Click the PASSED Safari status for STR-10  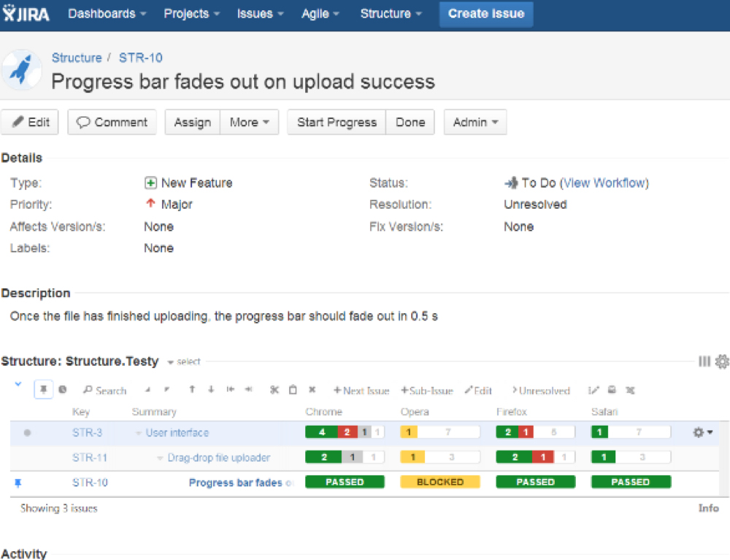[x=631, y=482]
